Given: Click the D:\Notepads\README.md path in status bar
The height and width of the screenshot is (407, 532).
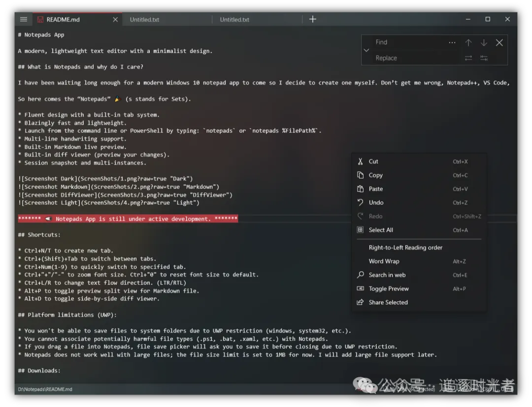Looking at the screenshot, I should point(45,389).
